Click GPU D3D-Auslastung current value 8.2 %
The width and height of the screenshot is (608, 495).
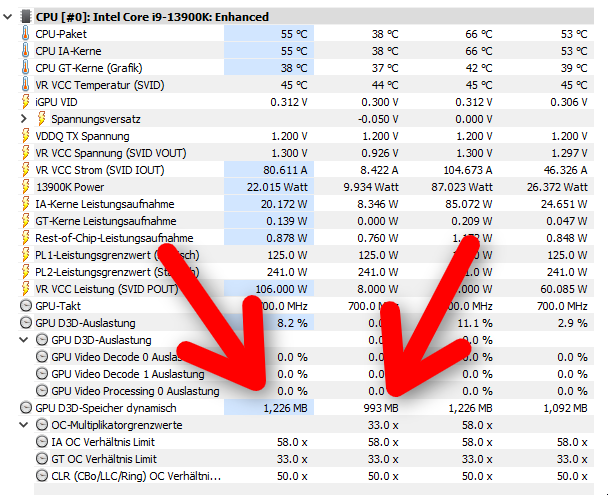click(292, 323)
